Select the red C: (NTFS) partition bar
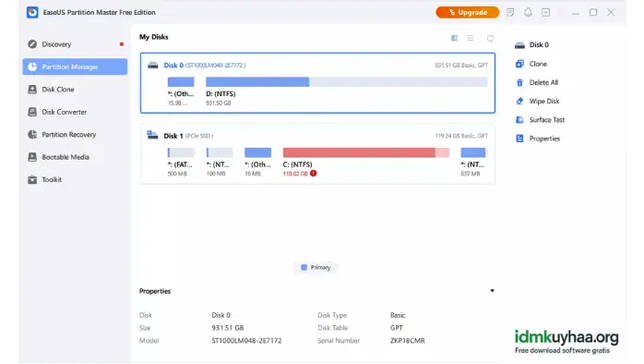The image size is (644, 364). pyautogui.click(x=366, y=152)
